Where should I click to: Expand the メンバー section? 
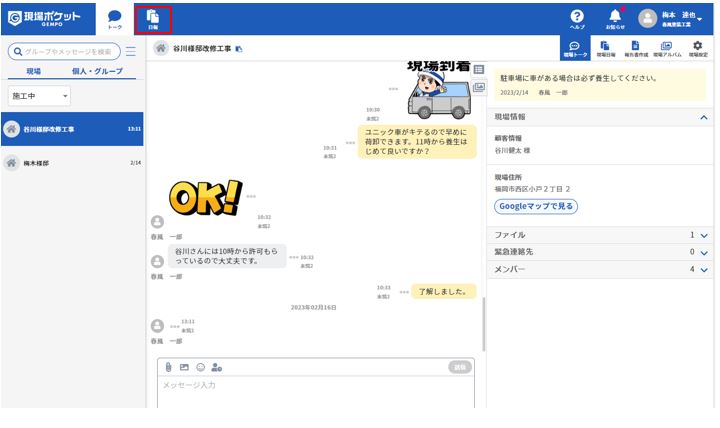(600, 270)
